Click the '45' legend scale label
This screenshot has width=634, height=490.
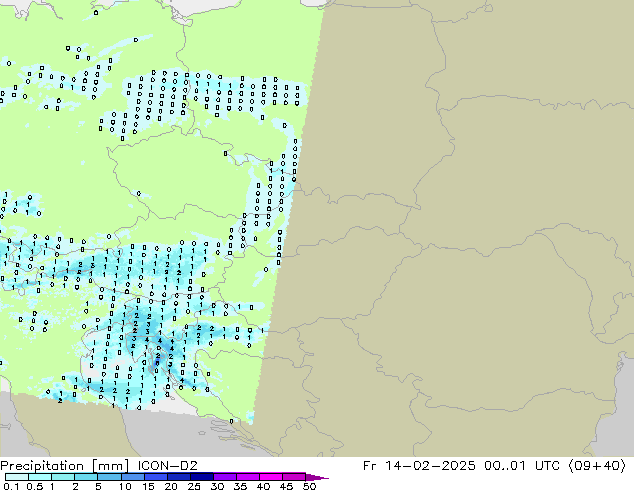(286, 486)
